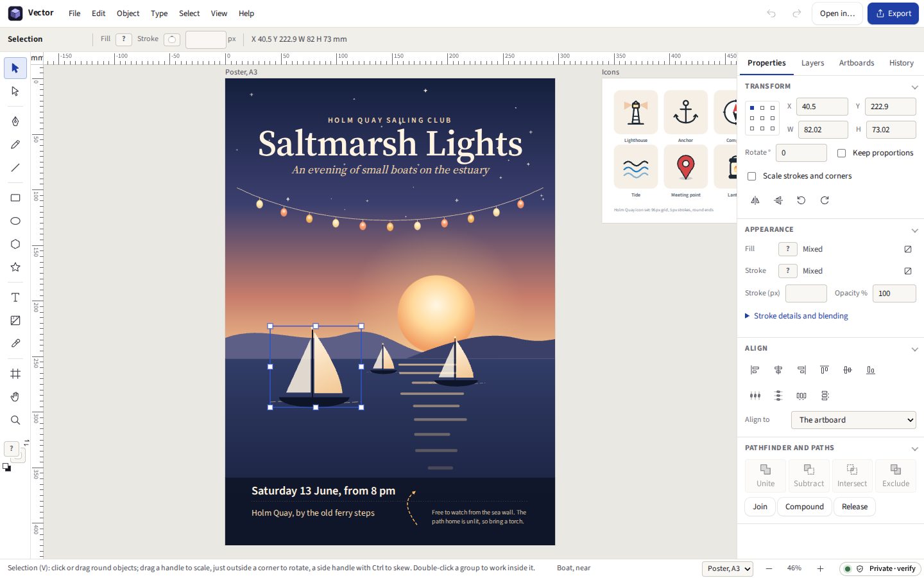The image size is (924, 578).
Task: Choose the Polygon tool
Action: pyautogui.click(x=15, y=244)
